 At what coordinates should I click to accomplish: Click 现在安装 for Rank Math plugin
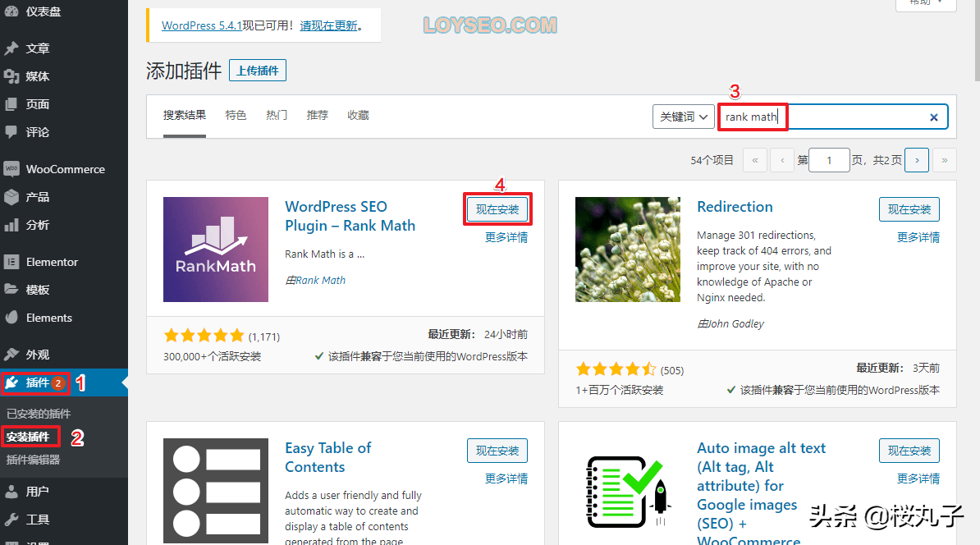pos(497,209)
